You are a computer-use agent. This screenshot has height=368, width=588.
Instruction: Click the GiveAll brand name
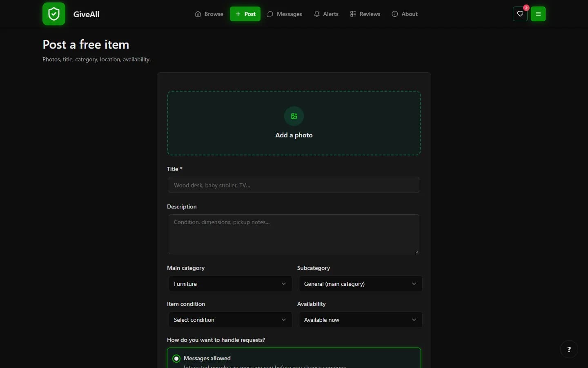87,14
